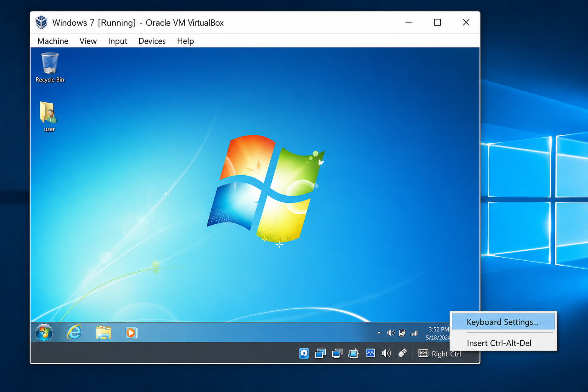Image resolution: width=588 pixels, height=392 pixels.
Task: Select the user folder on guest desktop
Action: coord(49,117)
